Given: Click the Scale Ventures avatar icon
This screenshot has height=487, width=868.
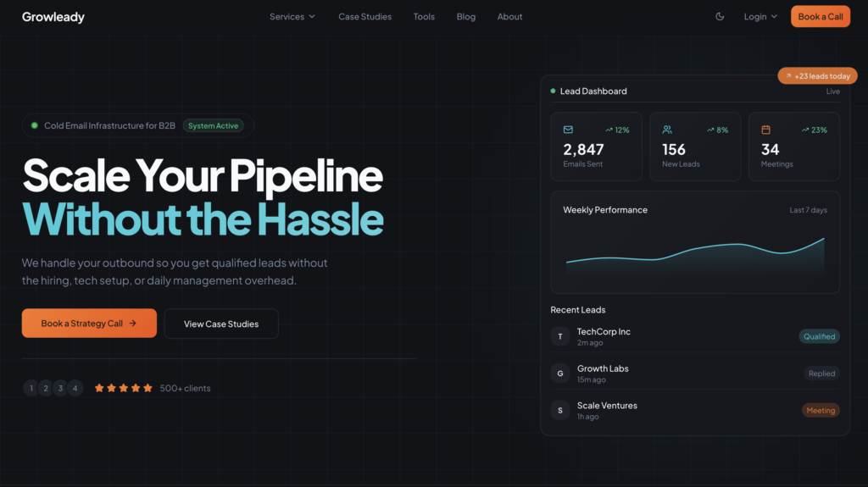Looking at the screenshot, I should click(559, 410).
